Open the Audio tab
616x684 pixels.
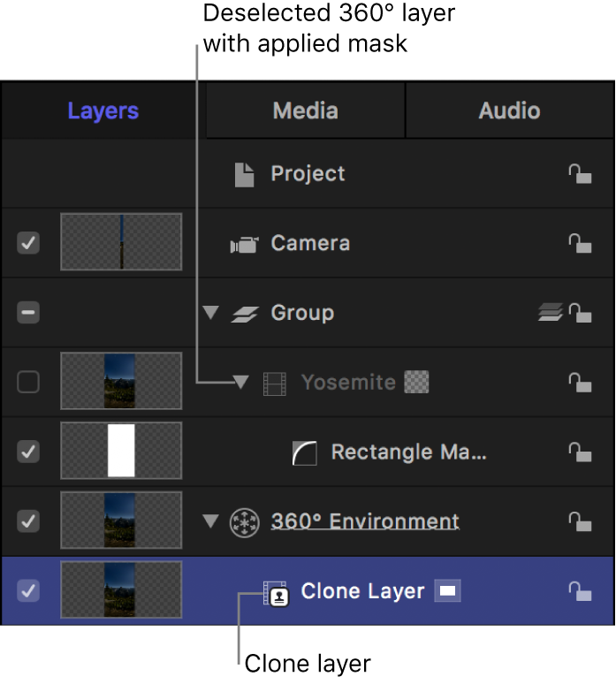pos(509,110)
